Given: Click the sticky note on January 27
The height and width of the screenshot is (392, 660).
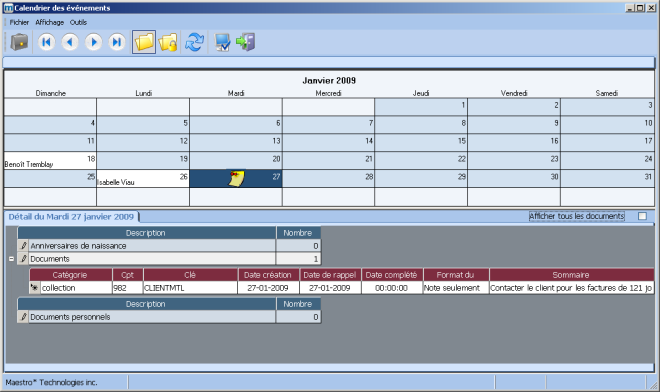Looking at the screenshot, I should 237,179.
